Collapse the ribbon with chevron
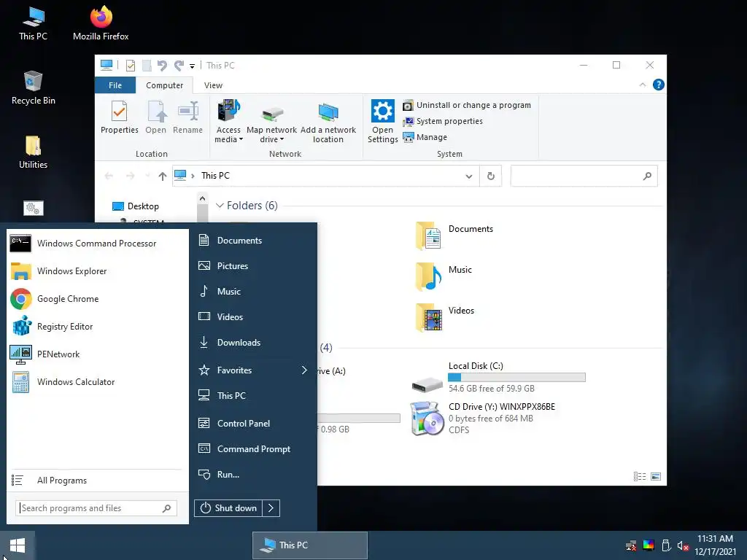747x560 pixels. tap(642, 85)
